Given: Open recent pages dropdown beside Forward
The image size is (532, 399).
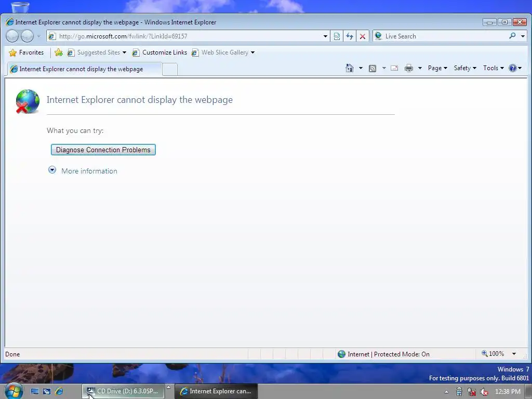Looking at the screenshot, I should [38, 36].
